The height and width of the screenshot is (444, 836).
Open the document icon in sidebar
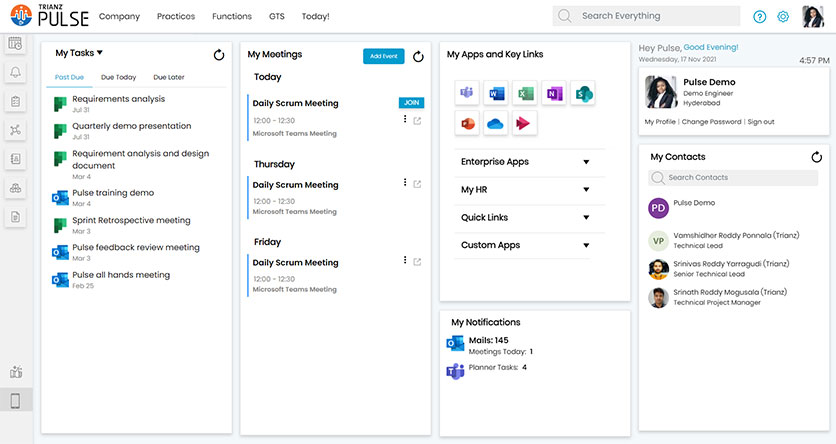pyautogui.click(x=15, y=216)
